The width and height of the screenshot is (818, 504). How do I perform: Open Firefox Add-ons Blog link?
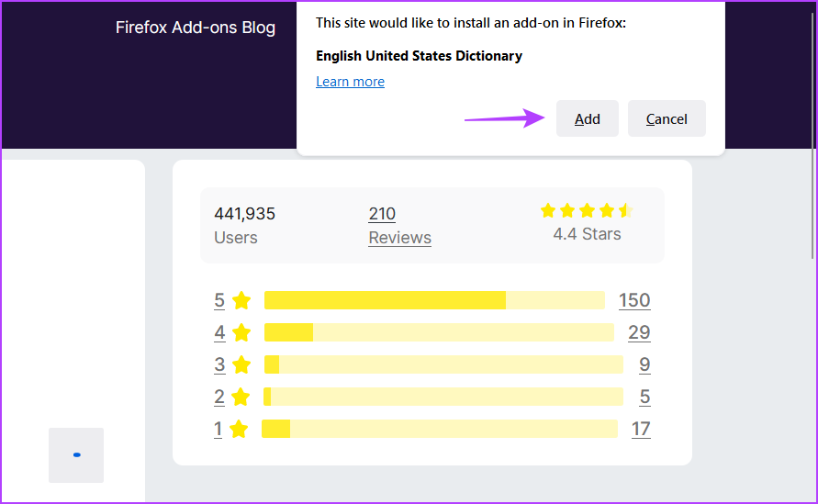[x=196, y=28]
